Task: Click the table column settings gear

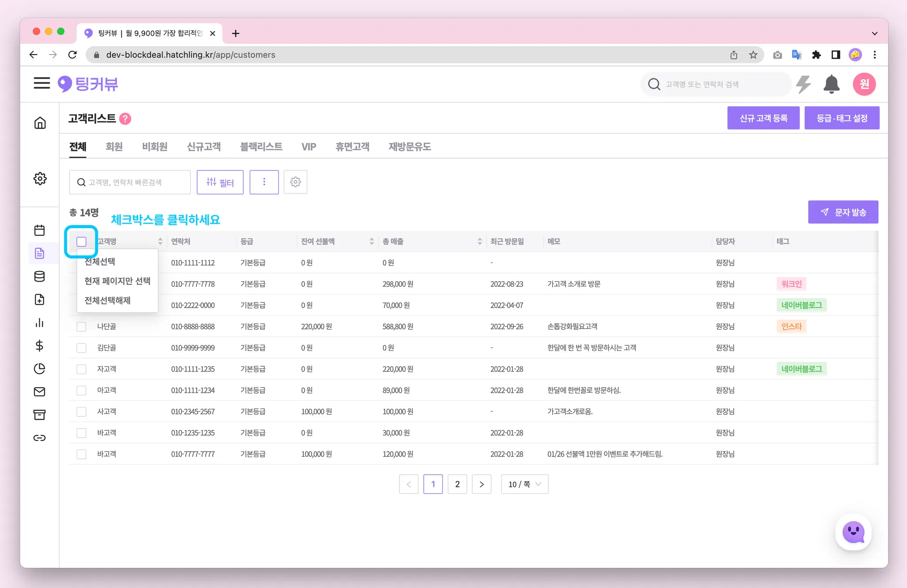Action: point(295,182)
